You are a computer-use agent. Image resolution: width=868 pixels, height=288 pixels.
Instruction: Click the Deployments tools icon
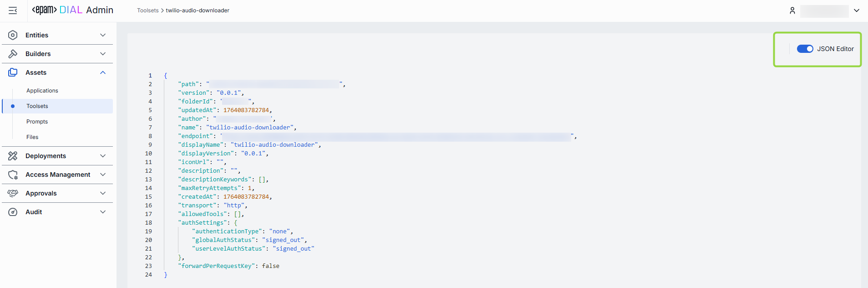click(x=13, y=156)
